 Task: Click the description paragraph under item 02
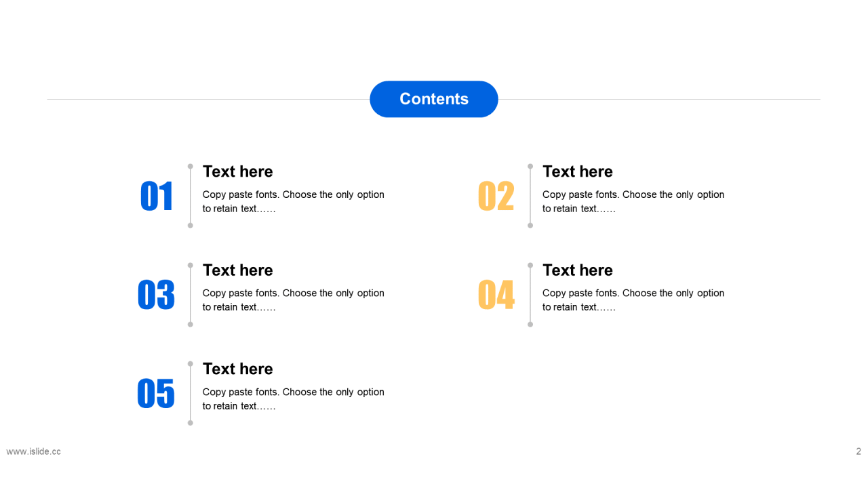pyautogui.click(x=633, y=201)
